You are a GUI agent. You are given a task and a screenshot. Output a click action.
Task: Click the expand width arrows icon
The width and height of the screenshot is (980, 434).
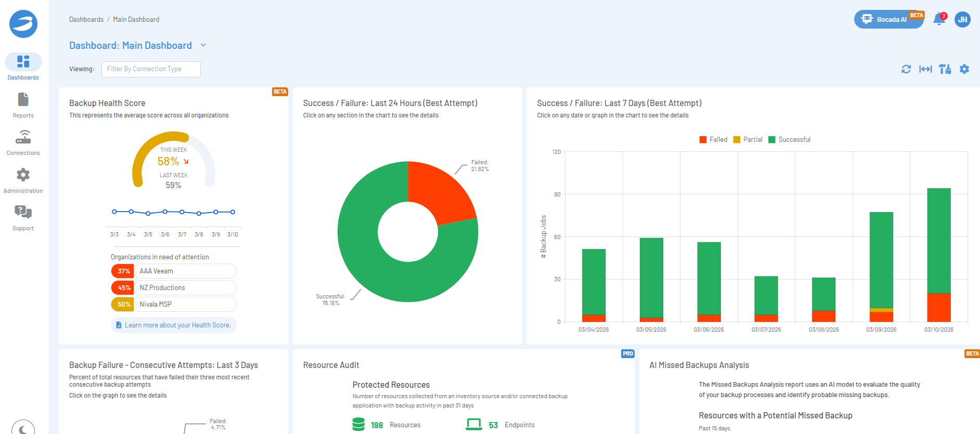[925, 69]
